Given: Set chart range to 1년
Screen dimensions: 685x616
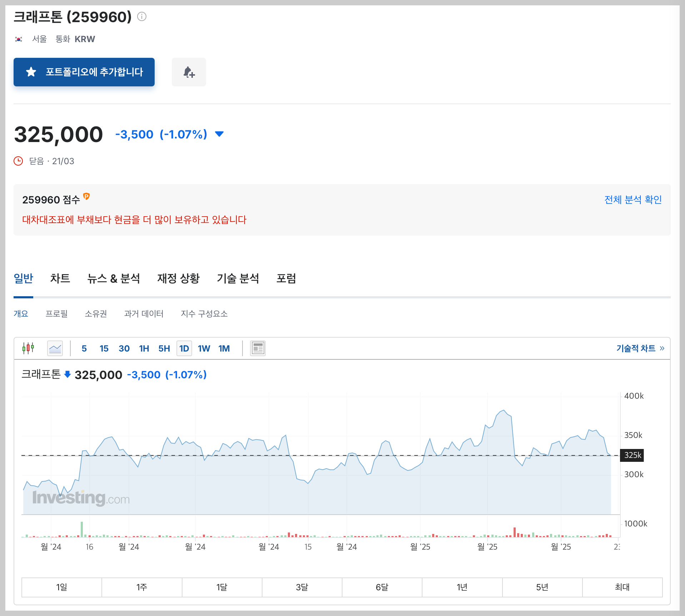Looking at the screenshot, I should [462, 587].
